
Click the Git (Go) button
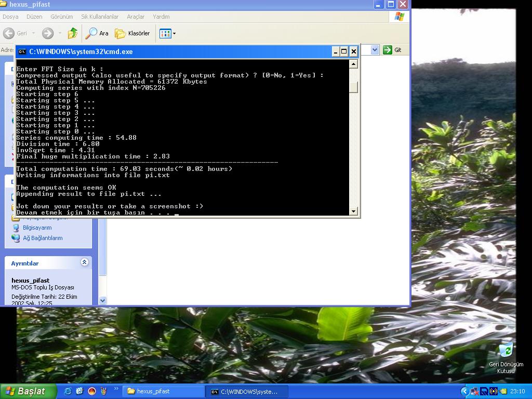[x=392, y=50]
